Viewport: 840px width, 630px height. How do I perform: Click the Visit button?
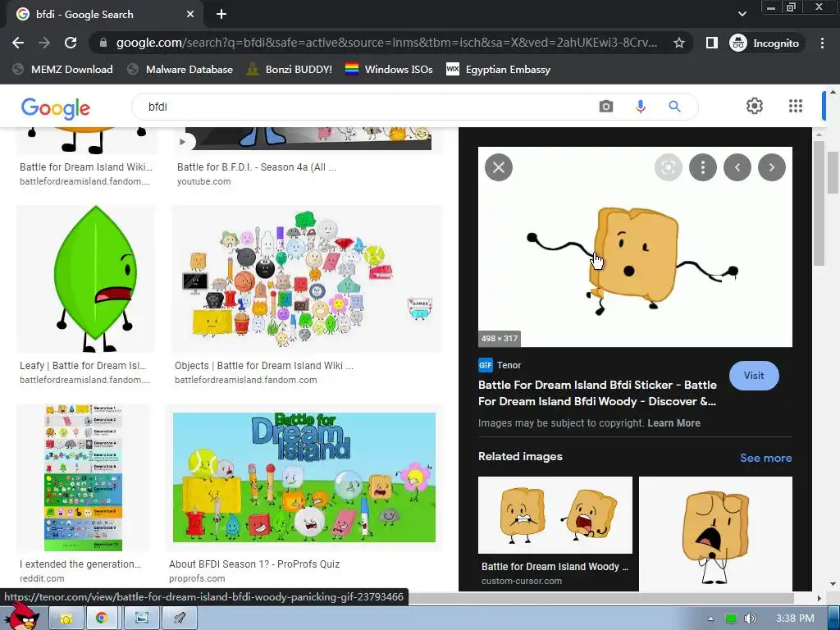pos(754,376)
